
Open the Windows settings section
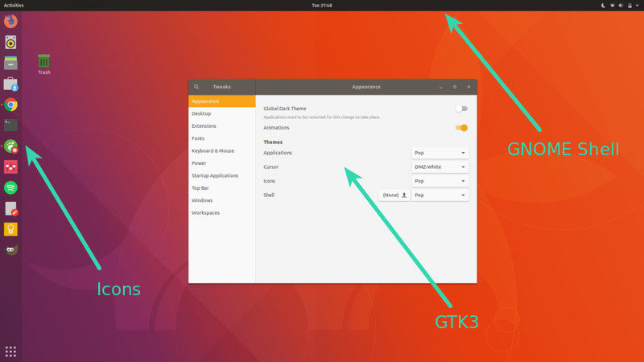(x=222, y=200)
